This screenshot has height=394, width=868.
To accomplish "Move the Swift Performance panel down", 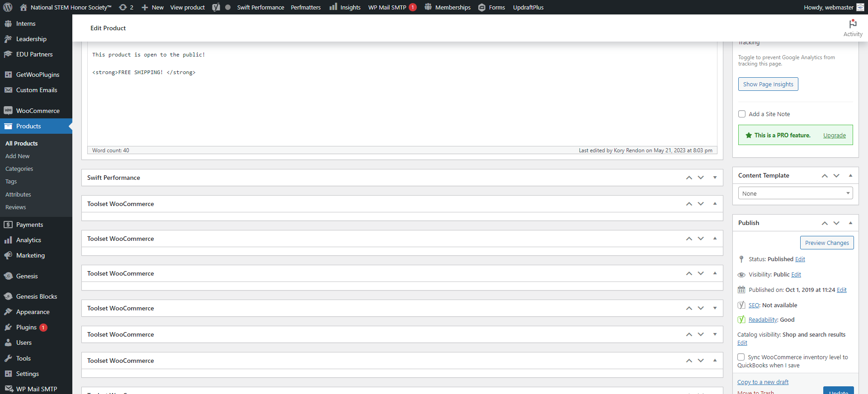I will 701,178.
